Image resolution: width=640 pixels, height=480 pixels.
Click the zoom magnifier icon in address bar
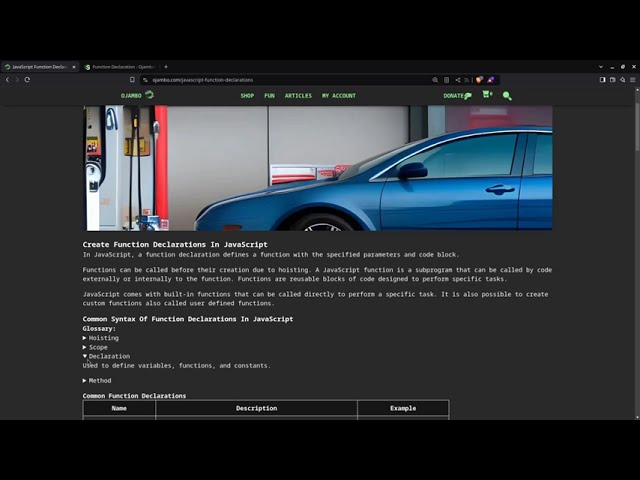(x=435, y=80)
